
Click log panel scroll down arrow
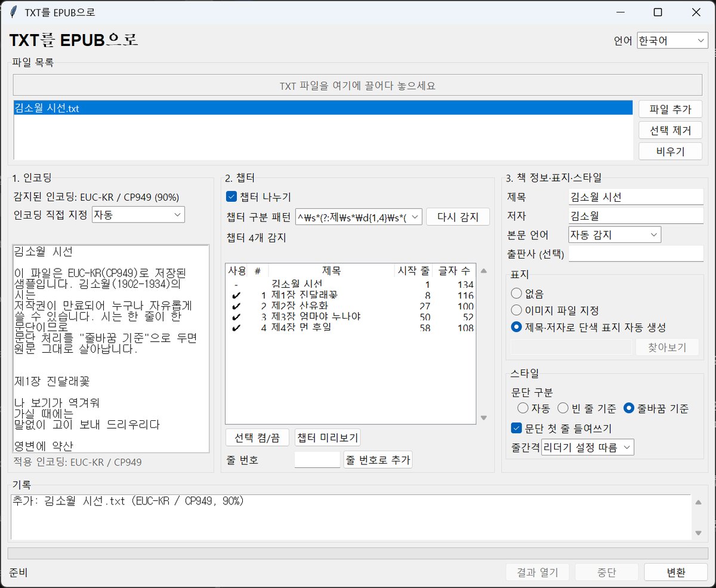pos(698,533)
